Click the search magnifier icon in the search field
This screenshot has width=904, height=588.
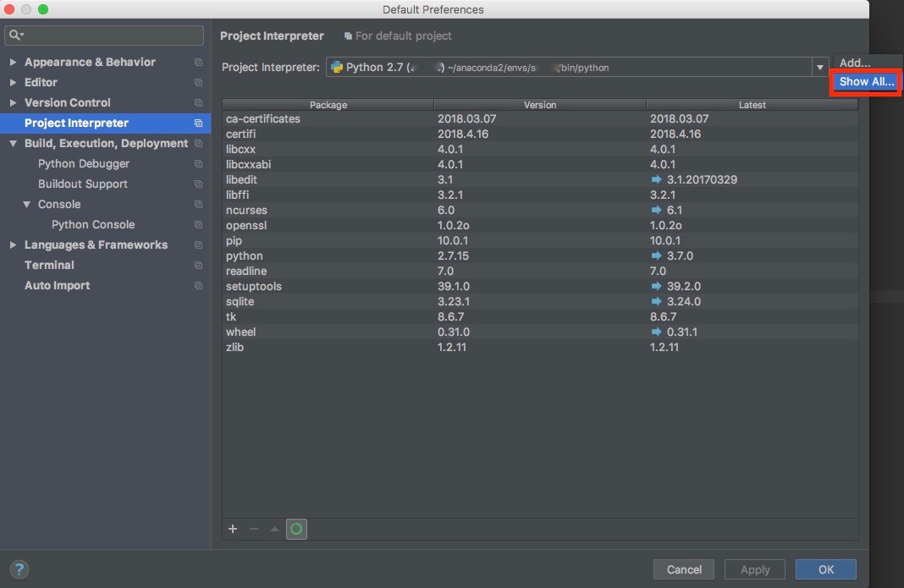click(15, 36)
